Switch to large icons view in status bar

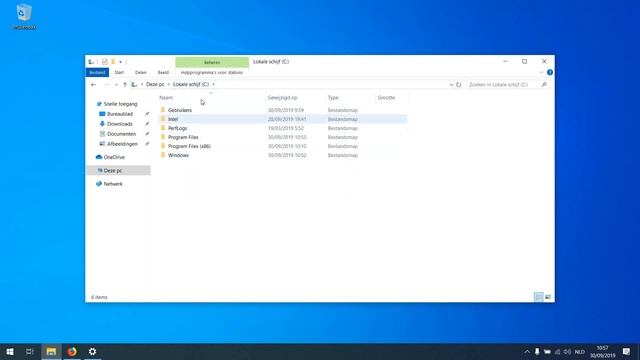click(x=548, y=297)
